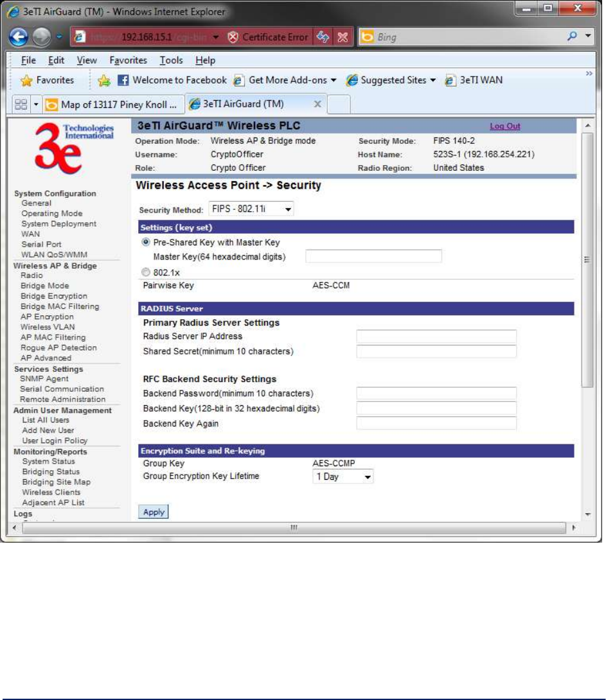Viewport: 606px width, 700px height.
Task: Click the vertical scrollbar up arrow
Action: (588, 125)
